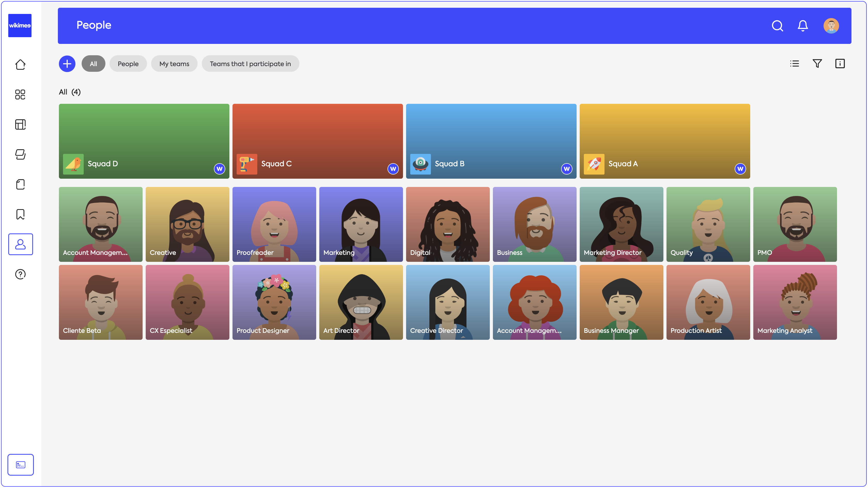868x488 pixels.
Task: Click the blue plus add button
Action: [67, 64]
